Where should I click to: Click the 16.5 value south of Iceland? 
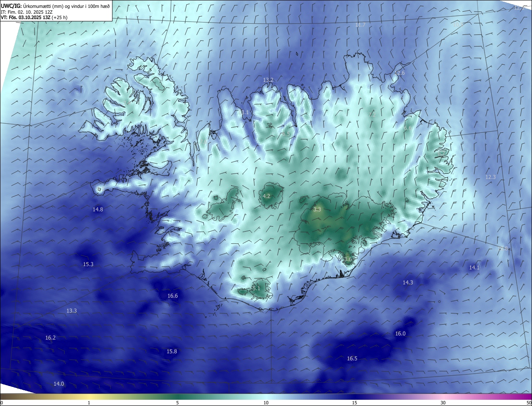point(352,359)
